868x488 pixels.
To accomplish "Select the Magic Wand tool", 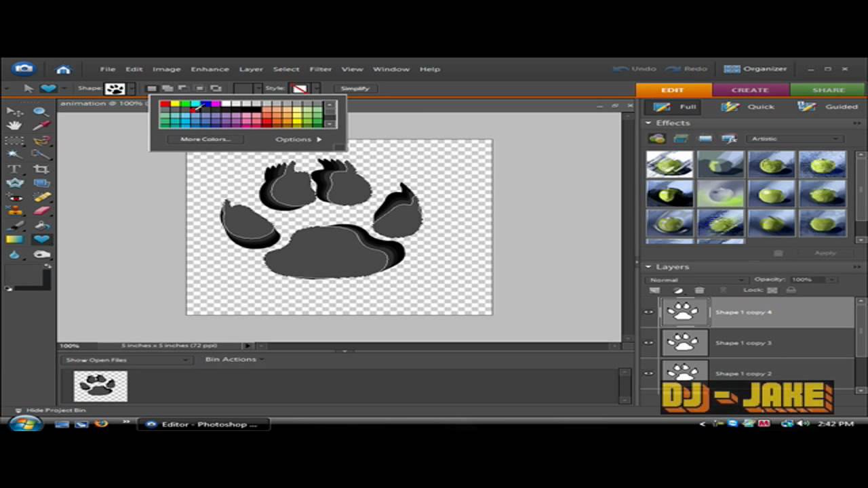I will (x=15, y=155).
